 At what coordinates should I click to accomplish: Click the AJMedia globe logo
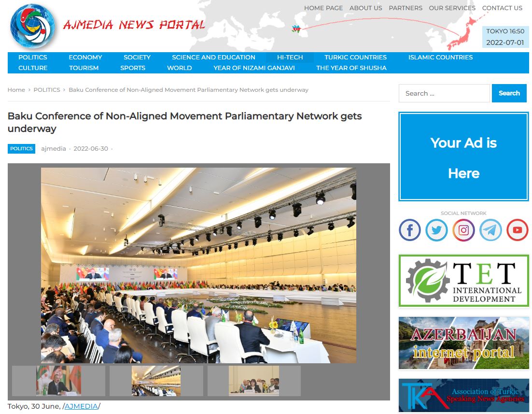(x=32, y=26)
